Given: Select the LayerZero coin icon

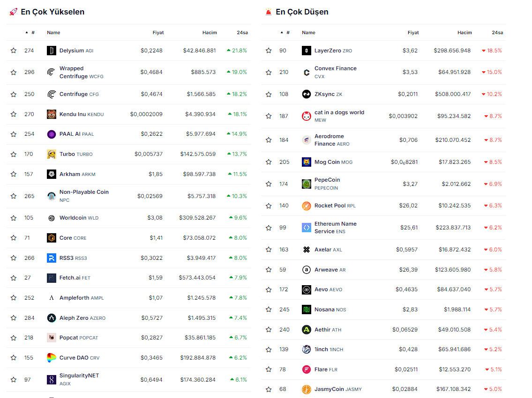Looking at the screenshot, I should coord(307,51).
